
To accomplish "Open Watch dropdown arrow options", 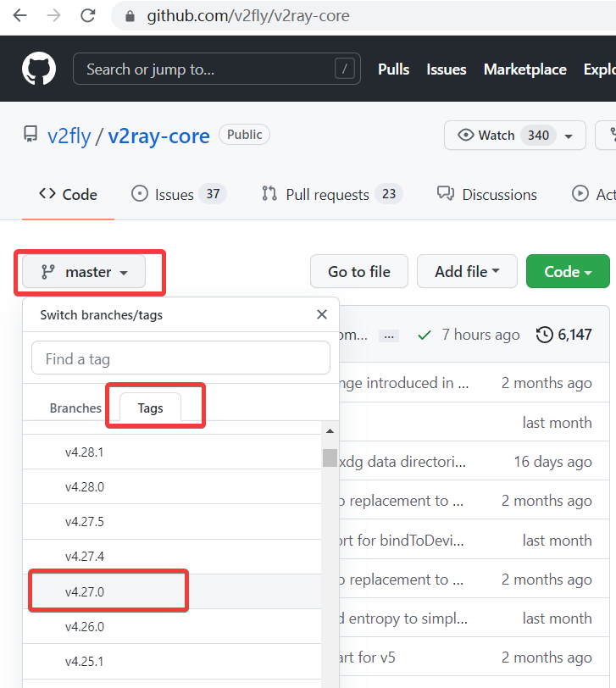I will [569, 136].
